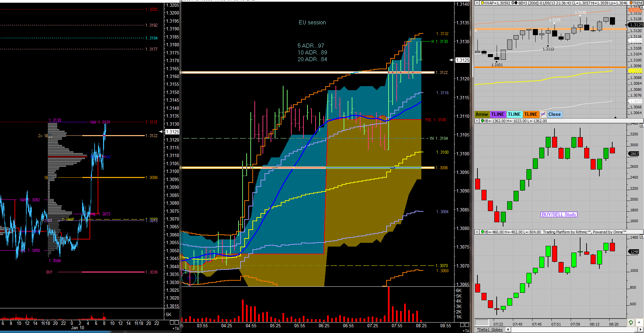Image resolution: width=644 pixels, height=333 pixels.
Task: Click the EU session chart title
Action: [312, 23]
